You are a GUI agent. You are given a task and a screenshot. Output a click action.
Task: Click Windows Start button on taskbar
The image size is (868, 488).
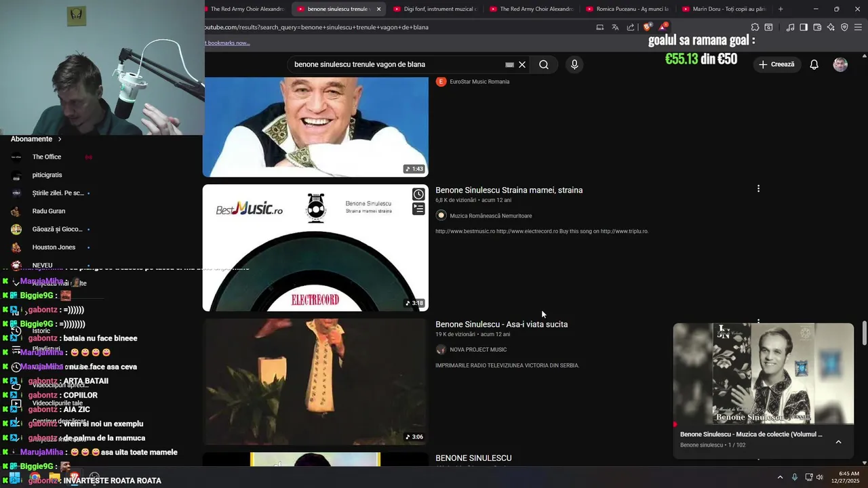pos(14,477)
